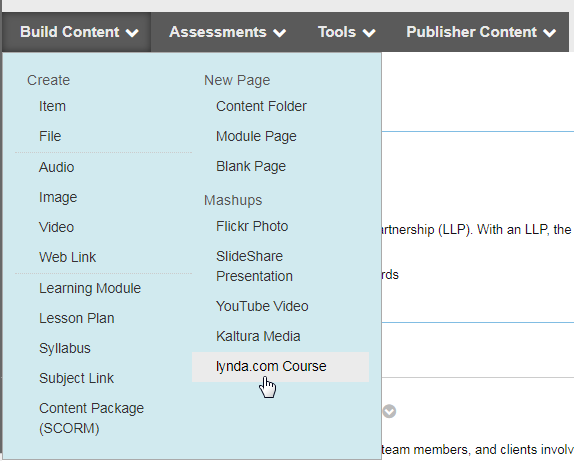
Task: Add a Learning Module
Action: pyautogui.click(x=90, y=289)
